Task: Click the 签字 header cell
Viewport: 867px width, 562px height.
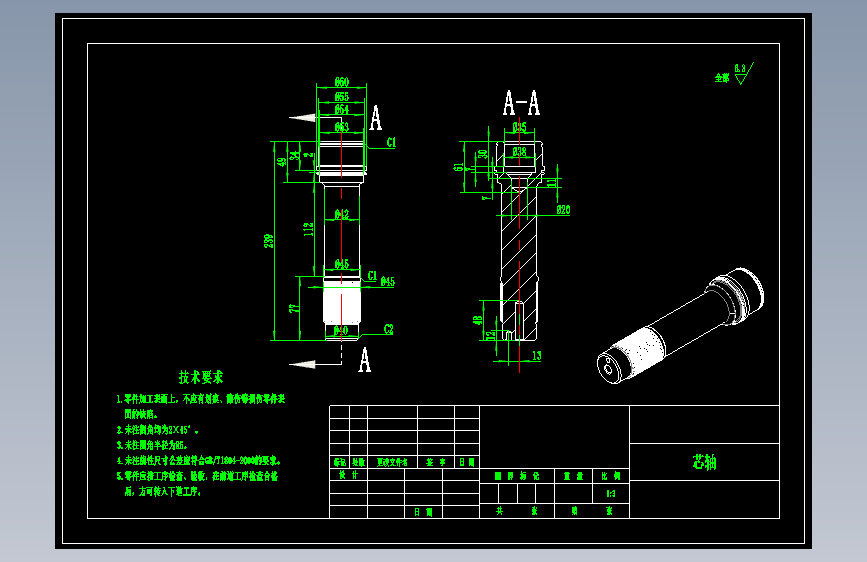Action: point(436,462)
